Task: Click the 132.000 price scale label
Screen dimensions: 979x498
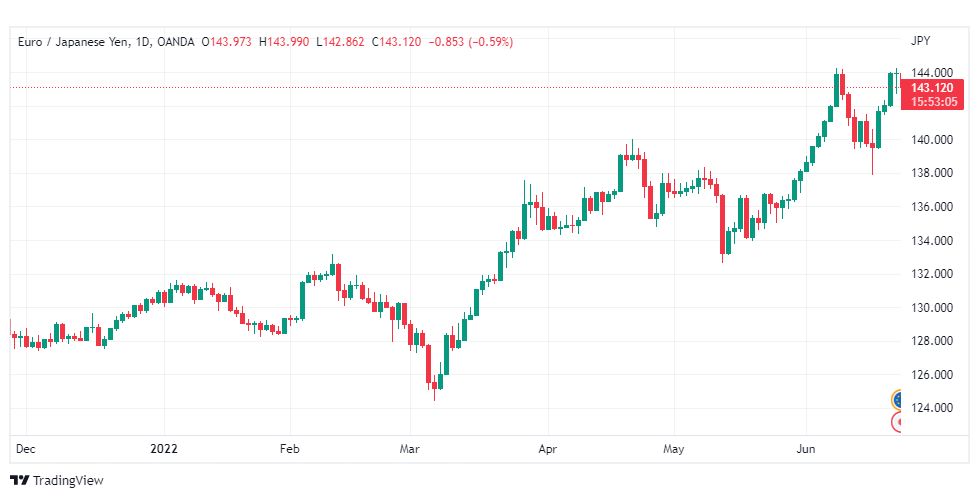Action: point(932,274)
